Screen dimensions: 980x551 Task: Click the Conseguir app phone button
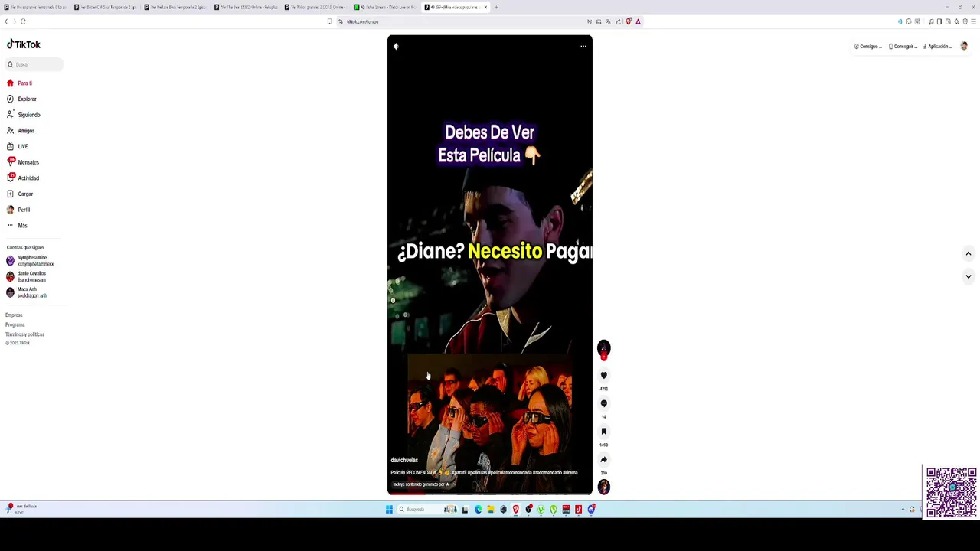coord(903,47)
